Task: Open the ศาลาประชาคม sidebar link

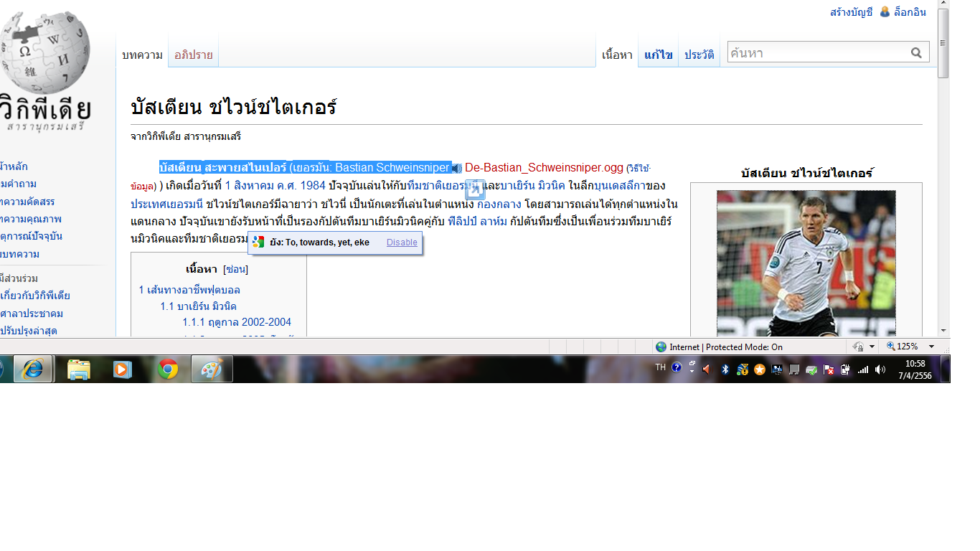Action: (x=32, y=314)
